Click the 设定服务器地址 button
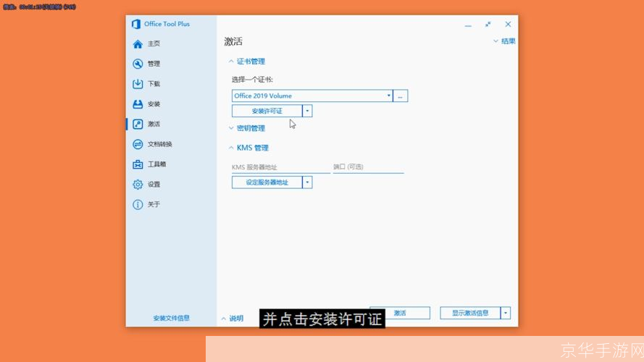The image size is (644, 362). pyautogui.click(x=267, y=182)
